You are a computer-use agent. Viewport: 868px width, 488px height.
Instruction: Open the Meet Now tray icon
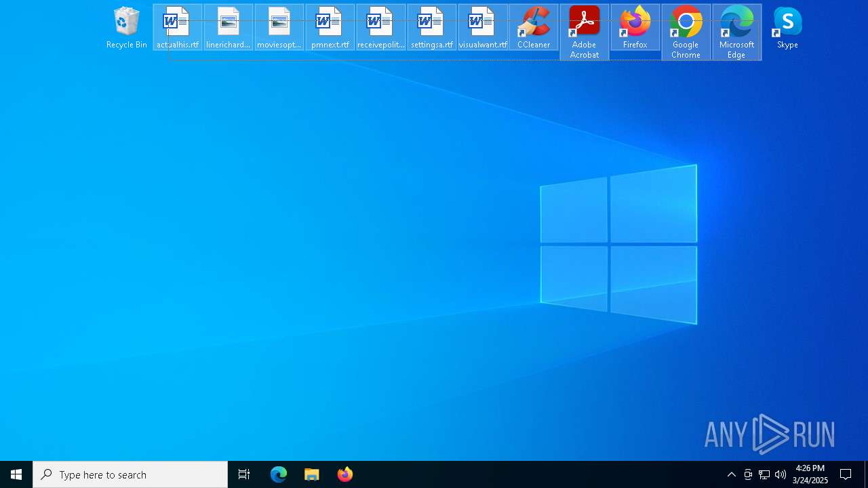click(748, 474)
